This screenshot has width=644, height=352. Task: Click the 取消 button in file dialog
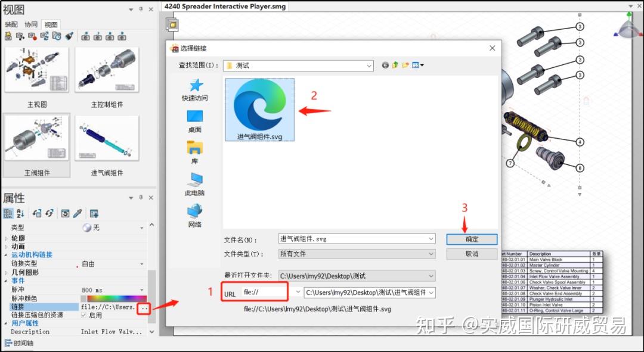click(471, 253)
